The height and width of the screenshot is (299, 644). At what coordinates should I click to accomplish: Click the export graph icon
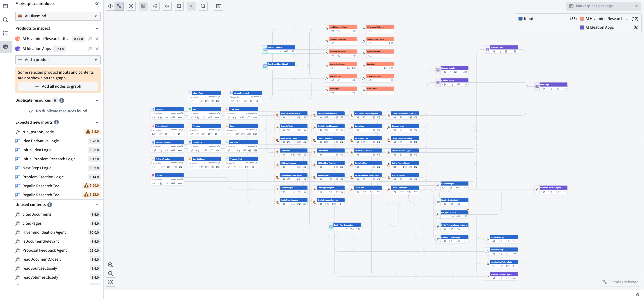(218, 6)
